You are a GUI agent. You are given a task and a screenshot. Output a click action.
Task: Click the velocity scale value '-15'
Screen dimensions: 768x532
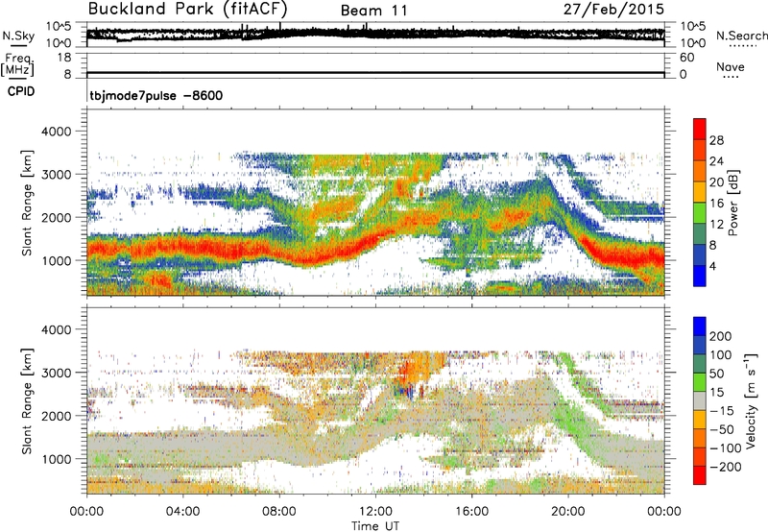click(x=721, y=410)
